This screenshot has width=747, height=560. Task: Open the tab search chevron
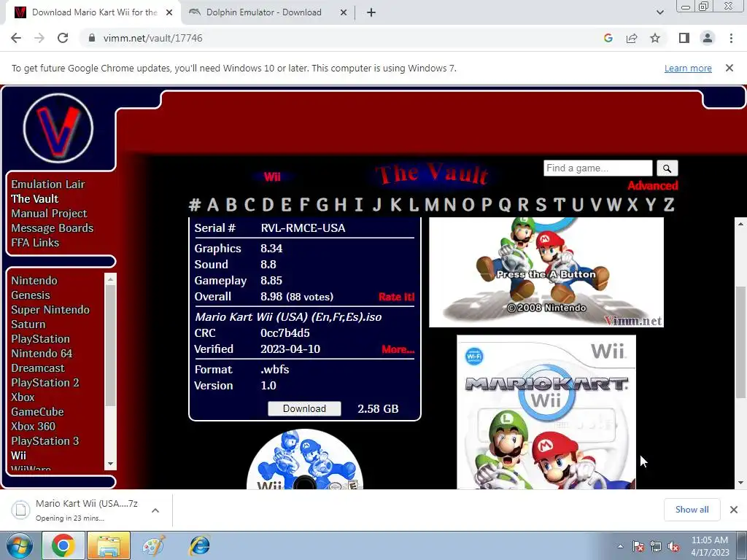point(659,12)
